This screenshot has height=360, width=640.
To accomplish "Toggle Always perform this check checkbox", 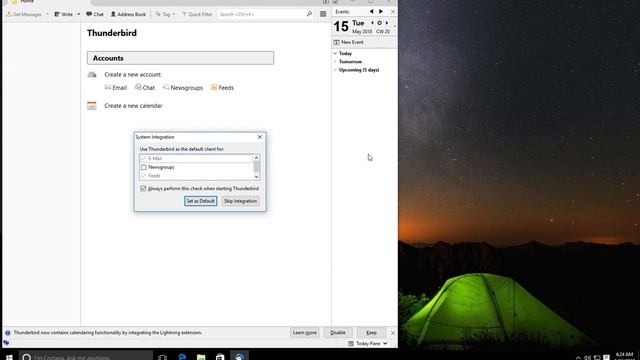I will (143, 189).
